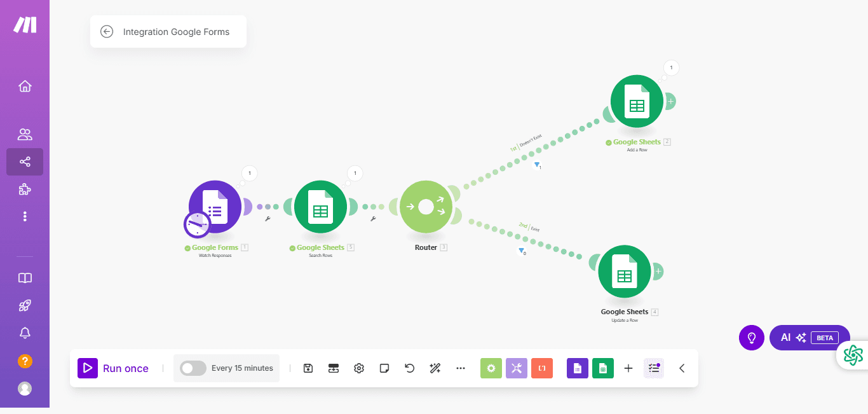Open the Every 15 minutes schedule setting
The height and width of the screenshot is (414, 868).
tap(242, 368)
